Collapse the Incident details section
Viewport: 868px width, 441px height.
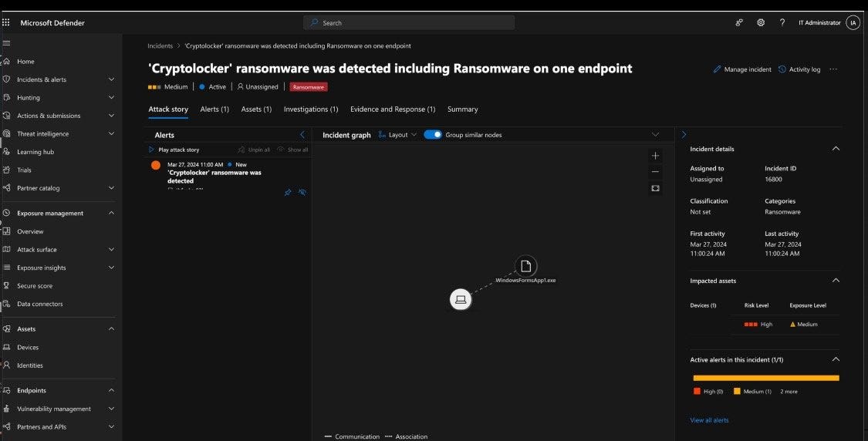click(x=836, y=148)
